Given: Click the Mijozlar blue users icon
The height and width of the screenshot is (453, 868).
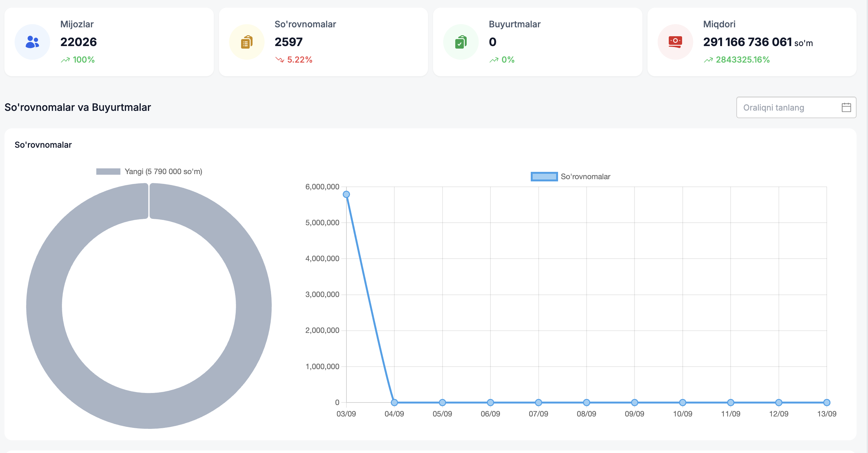Looking at the screenshot, I should (32, 42).
